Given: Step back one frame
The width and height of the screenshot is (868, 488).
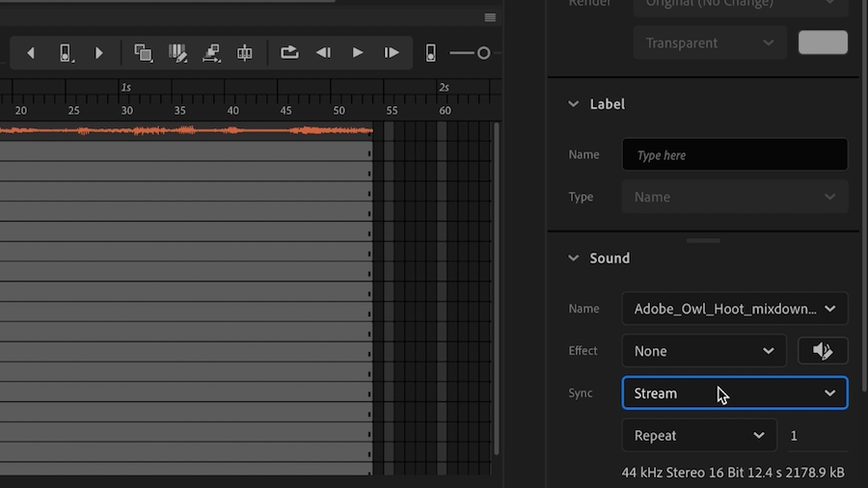Looking at the screenshot, I should pyautogui.click(x=324, y=53).
